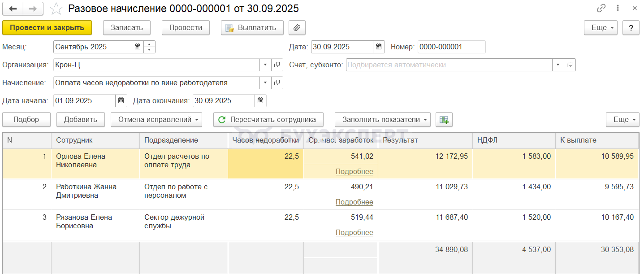Add document to favorites with star icon

[x=56, y=9]
